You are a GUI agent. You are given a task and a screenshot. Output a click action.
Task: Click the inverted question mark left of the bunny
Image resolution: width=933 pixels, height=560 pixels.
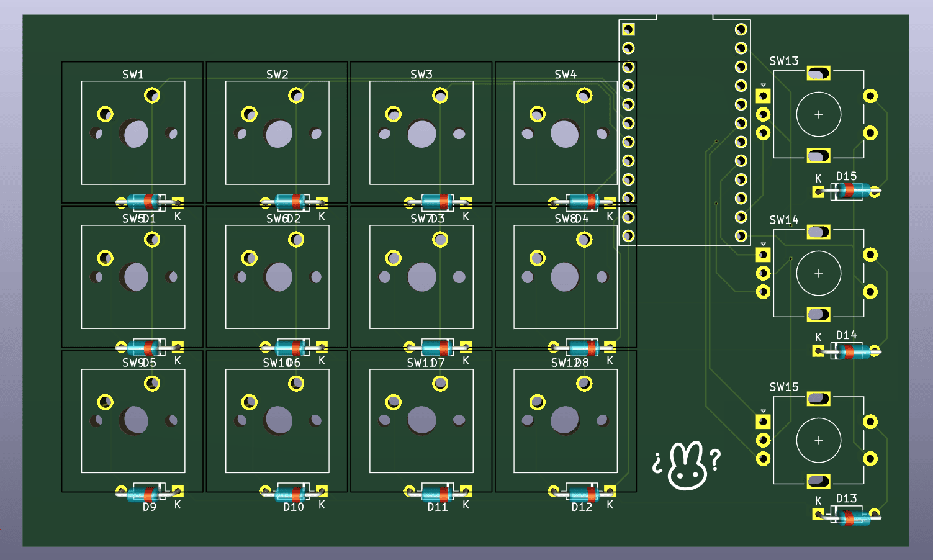657,463
